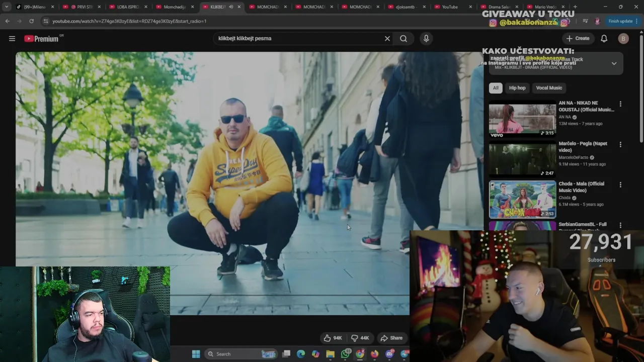Screen dimensions: 644x362
Task: Switch to the Momchadija tab
Action: pos(174,7)
